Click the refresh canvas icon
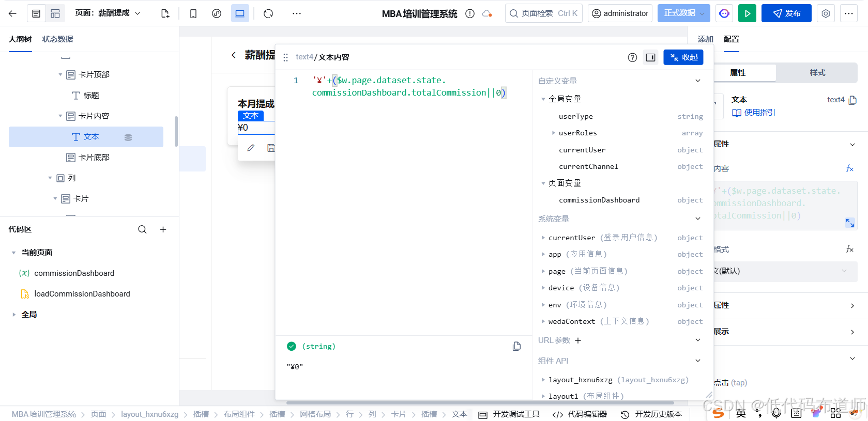 coord(268,13)
